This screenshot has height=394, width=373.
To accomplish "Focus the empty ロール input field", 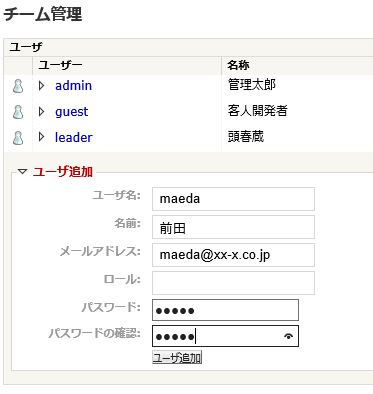I will (x=233, y=283).
